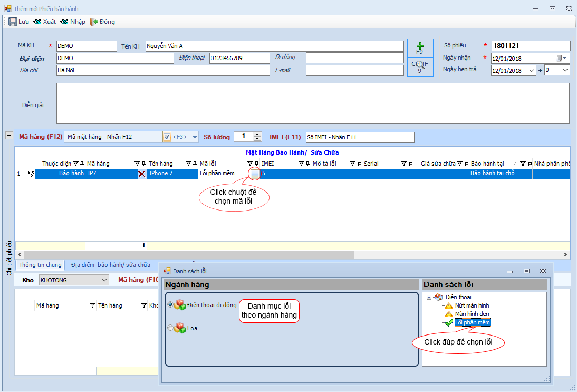Filter the IMEI column
The image size is (577, 392).
click(x=301, y=164)
